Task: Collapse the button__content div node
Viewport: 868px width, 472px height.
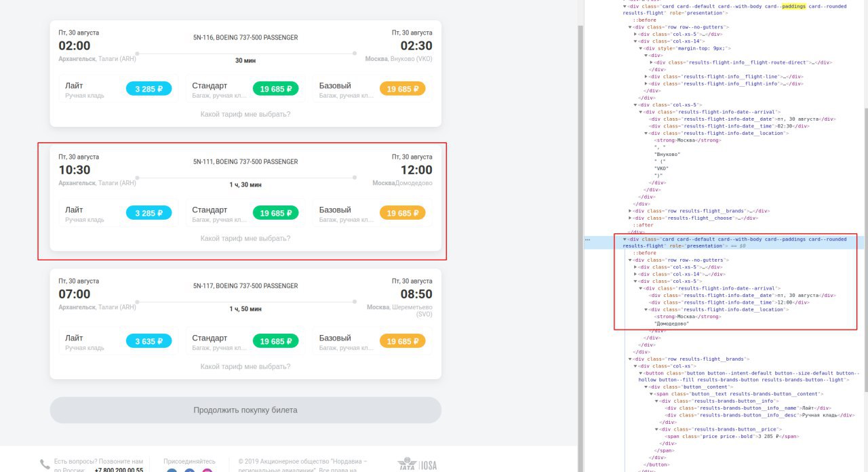Action: tap(646, 387)
